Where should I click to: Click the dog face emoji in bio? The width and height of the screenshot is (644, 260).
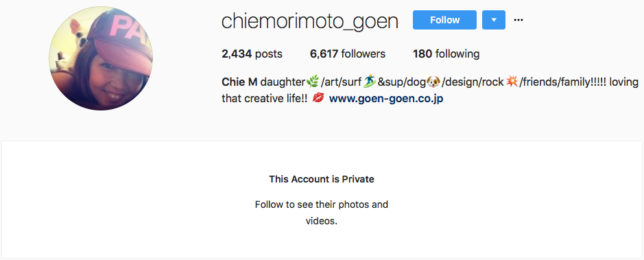[x=433, y=82]
